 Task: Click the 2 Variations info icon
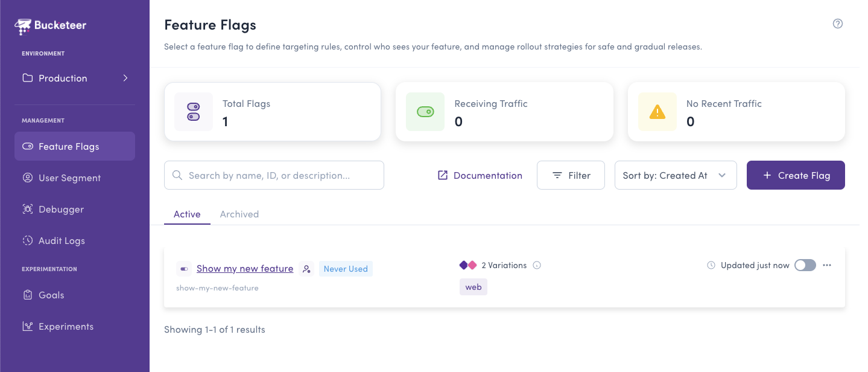point(537,265)
